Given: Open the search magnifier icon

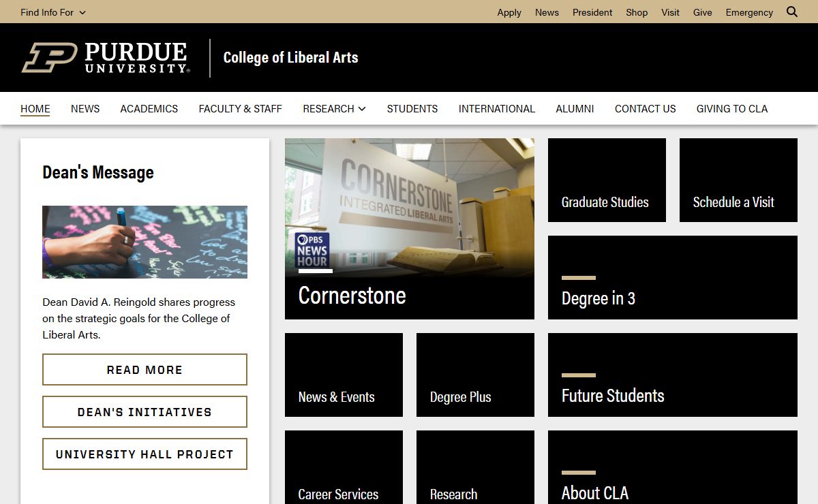Looking at the screenshot, I should [x=792, y=12].
